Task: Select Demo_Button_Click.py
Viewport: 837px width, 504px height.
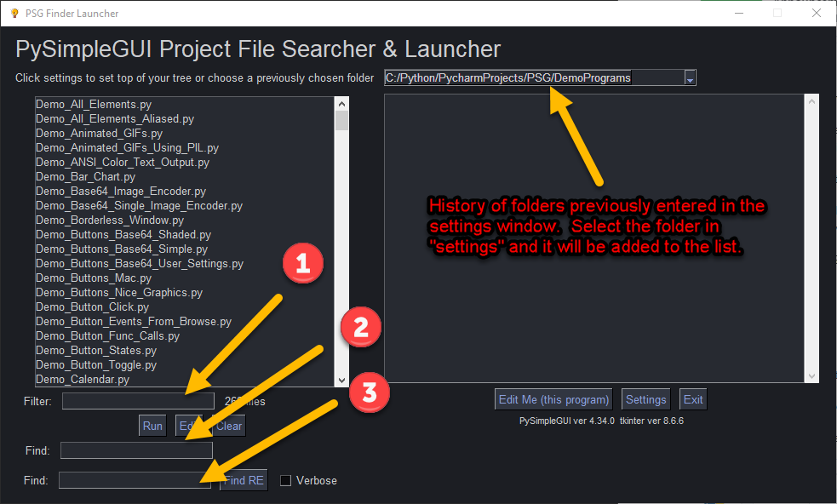Action: pos(92,306)
